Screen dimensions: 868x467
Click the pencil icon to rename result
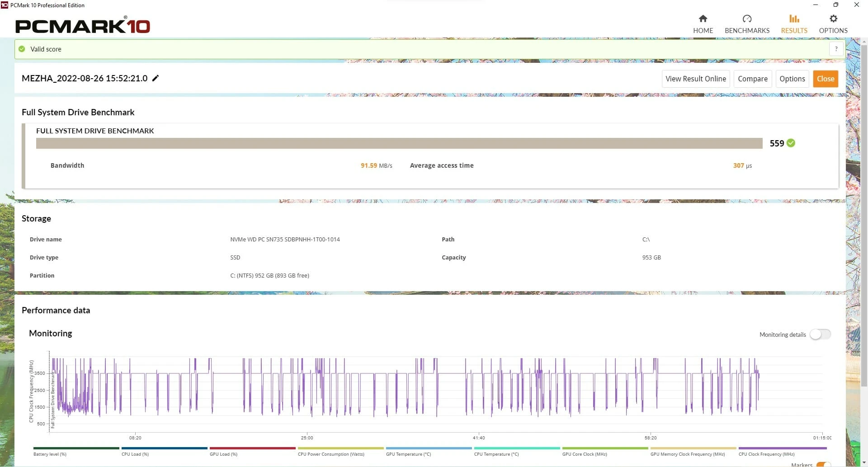[x=156, y=78]
